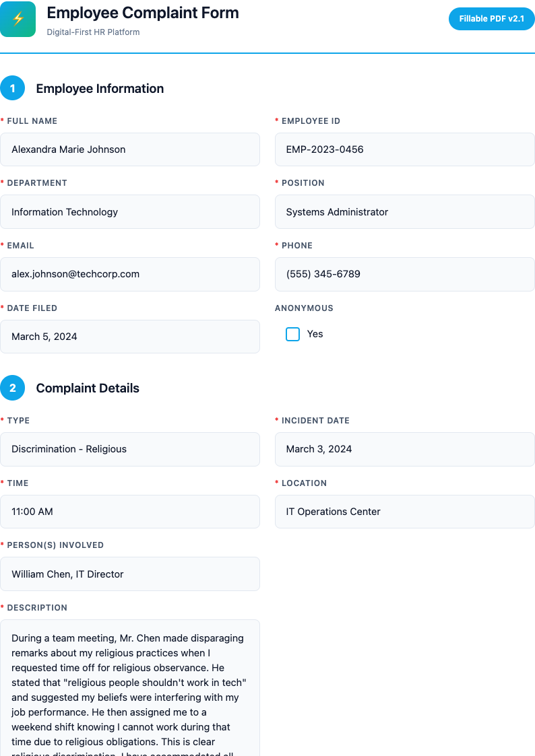Viewport: 535px width, 756px height.
Task: Click the lightning bolt logo icon
Action: pyautogui.click(x=18, y=20)
